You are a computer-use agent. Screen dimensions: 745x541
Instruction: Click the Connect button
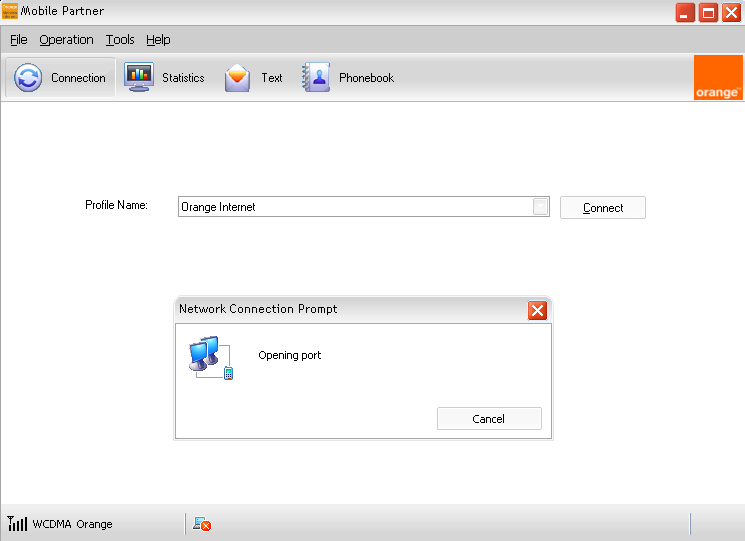pos(602,208)
